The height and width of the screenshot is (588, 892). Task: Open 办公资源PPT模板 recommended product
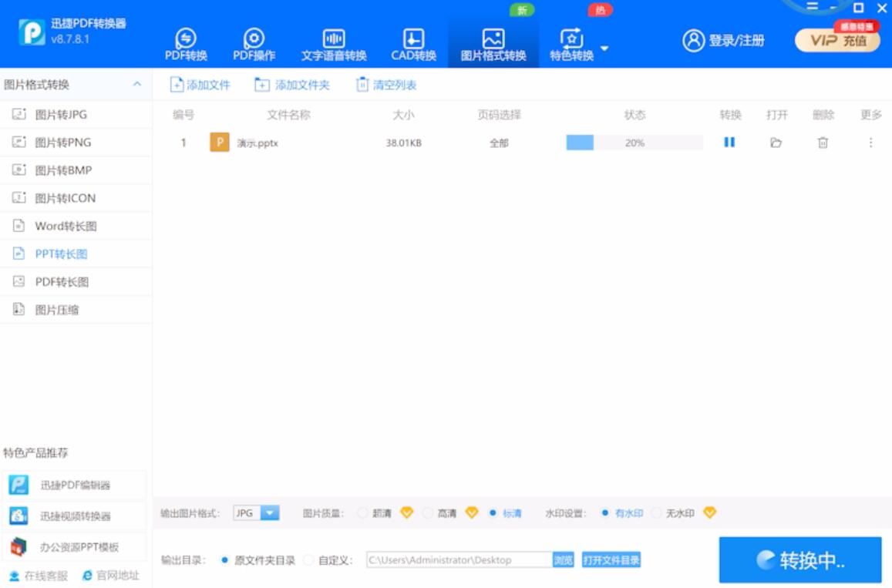click(73, 547)
